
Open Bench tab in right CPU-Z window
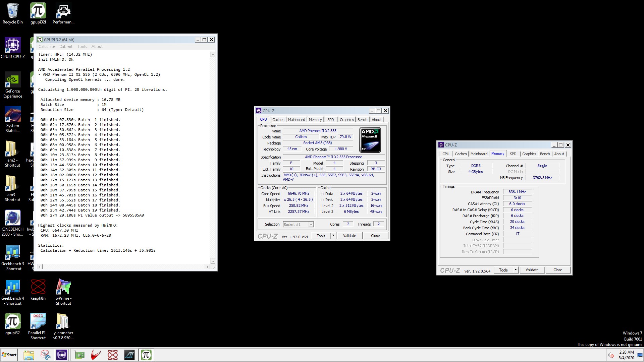point(545,154)
